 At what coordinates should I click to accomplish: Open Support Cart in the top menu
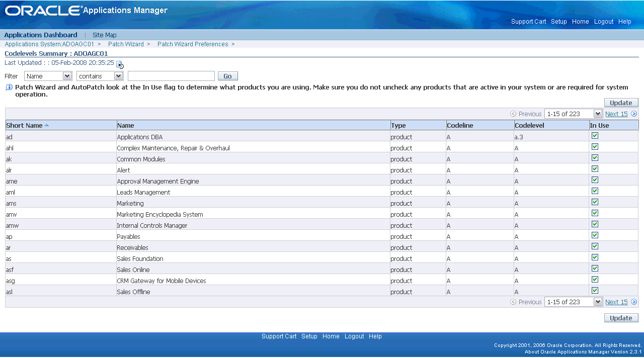click(x=528, y=22)
